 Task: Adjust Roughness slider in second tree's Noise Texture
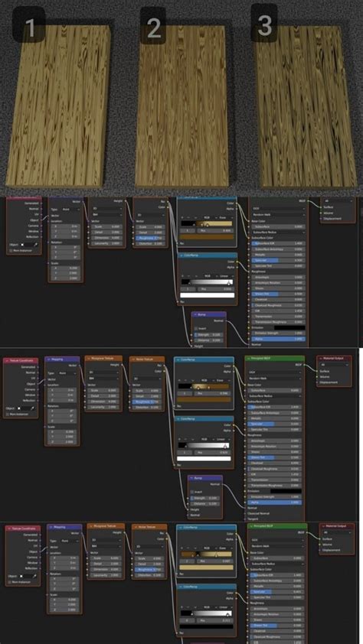[x=147, y=402]
